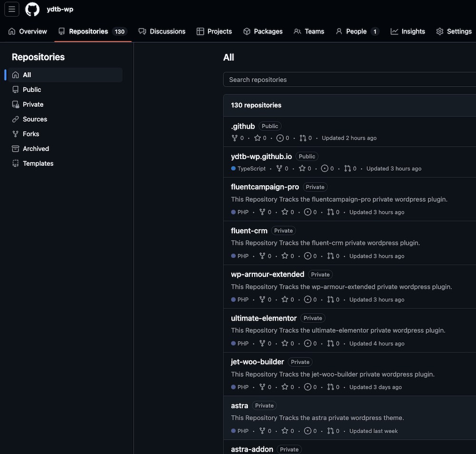
Task: Open the fluent-crm repository
Action: point(249,231)
